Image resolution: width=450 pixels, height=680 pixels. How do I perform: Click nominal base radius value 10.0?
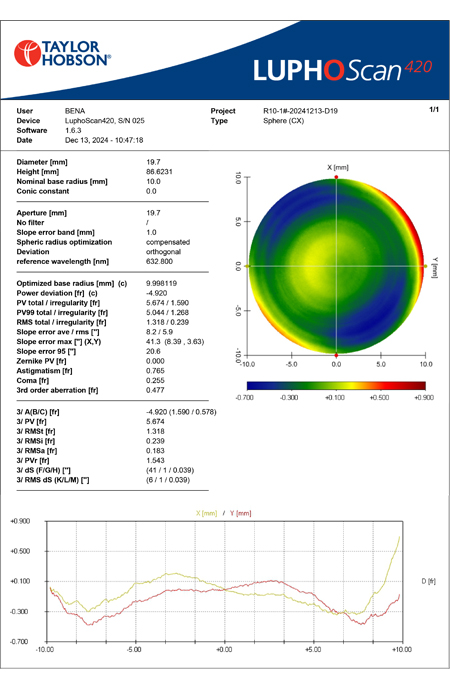tap(153, 181)
